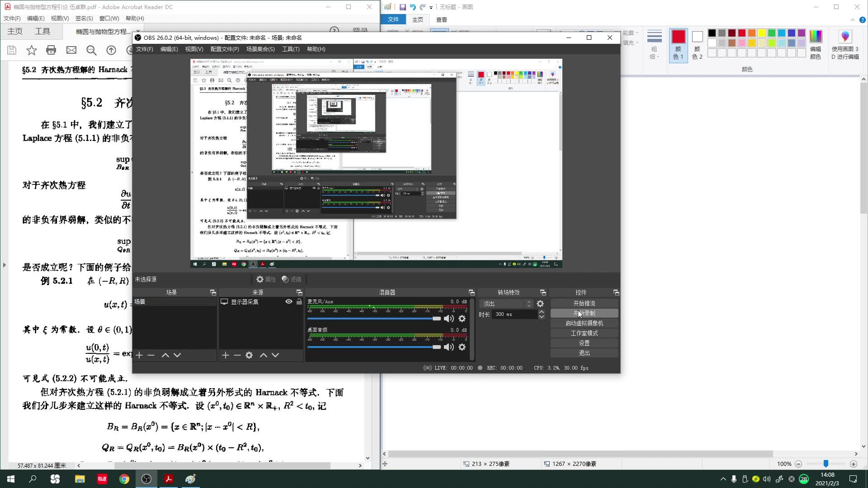Move source down in the 来源 panel
This screenshot has width=868, height=488.
(275, 355)
